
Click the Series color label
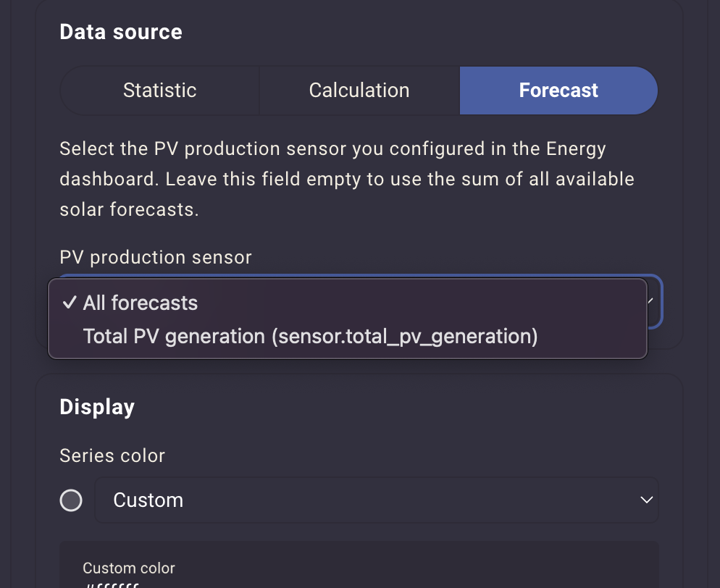click(x=112, y=455)
